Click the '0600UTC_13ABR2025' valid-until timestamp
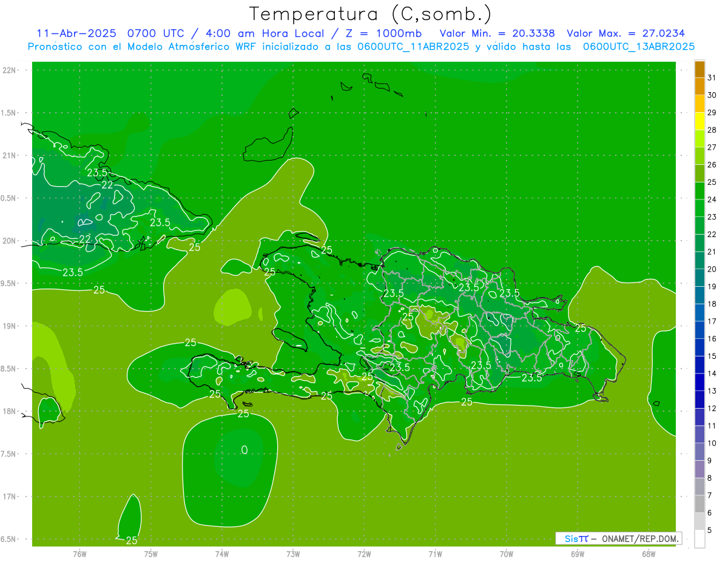The height and width of the screenshot is (562, 728). click(x=639, y=47)
